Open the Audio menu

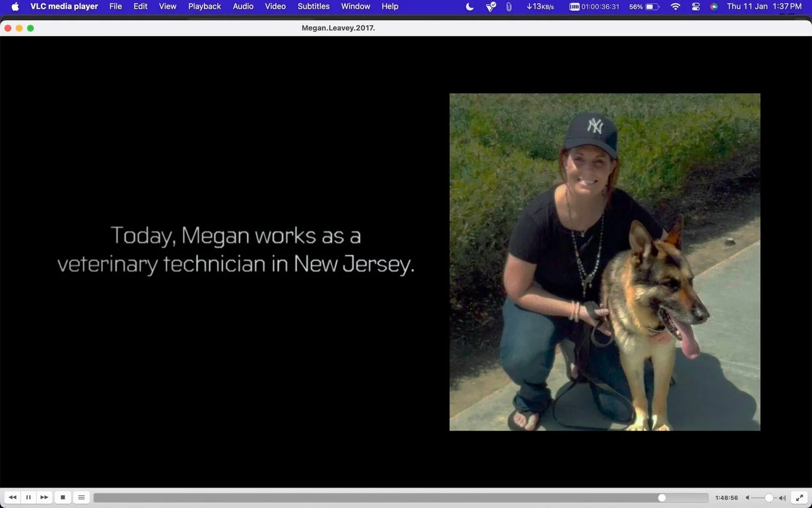[x=243, y=6]
